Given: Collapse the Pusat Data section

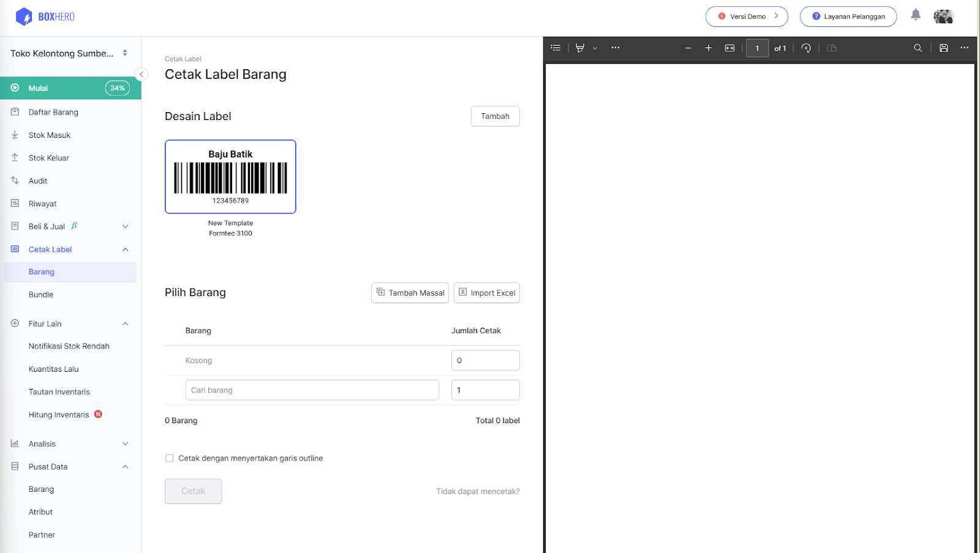Looking at the screenshot, I should 70,467.
